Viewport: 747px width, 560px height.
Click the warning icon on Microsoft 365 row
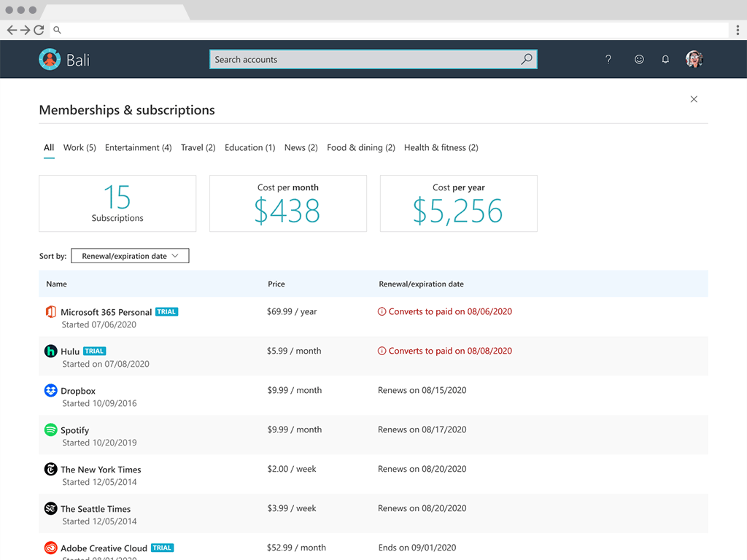tap(382, 311)
